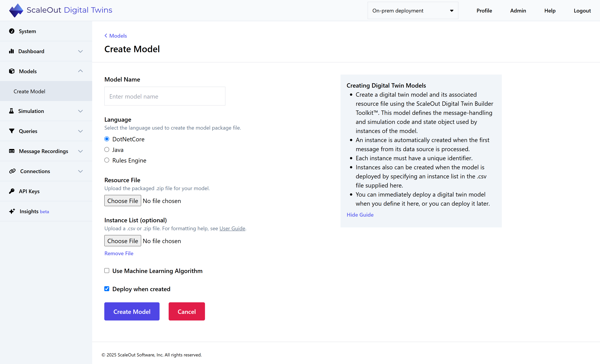600x364 pixels.
Task: Click the Insights sparkle icon
Action: click(x=12, y=211)
